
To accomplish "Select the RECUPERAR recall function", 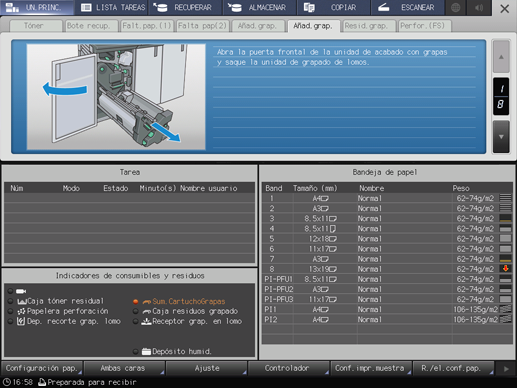I will [186, 7].
